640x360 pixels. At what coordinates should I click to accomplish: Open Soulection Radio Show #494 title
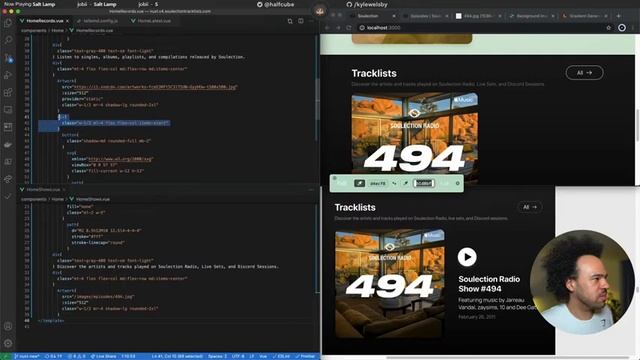click(x=489, y=284)
